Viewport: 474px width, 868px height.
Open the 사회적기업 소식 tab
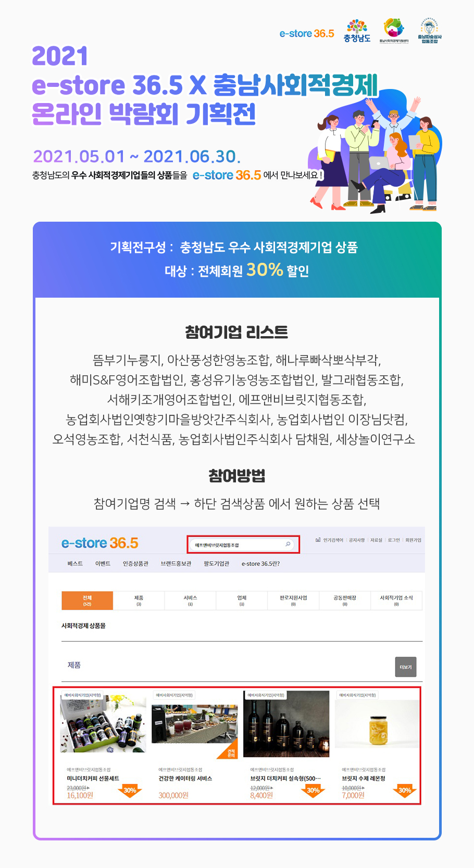(x=396, y=601)
